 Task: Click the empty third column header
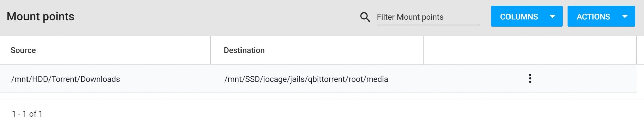530,50
